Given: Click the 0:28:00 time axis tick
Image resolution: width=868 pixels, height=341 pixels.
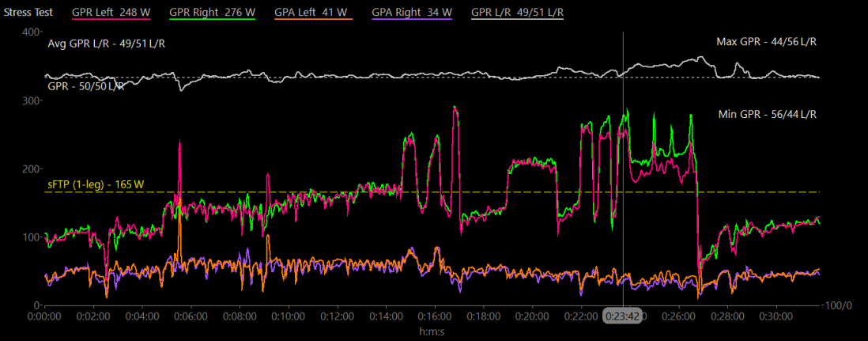Looking at the screenshot, I should [x=727, y=316].
